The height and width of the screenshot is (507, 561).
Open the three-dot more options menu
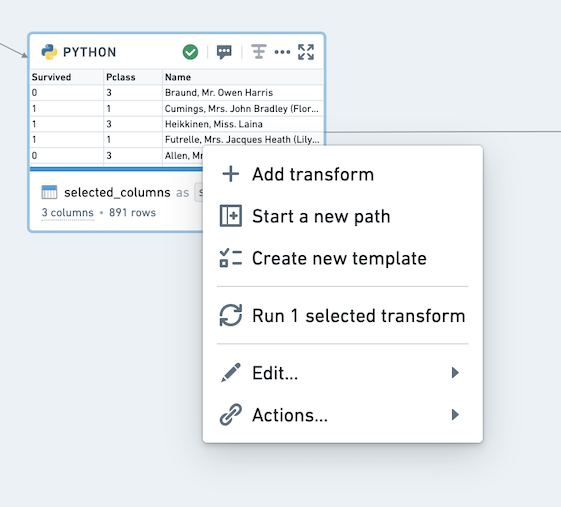click(x=282, y=52)
